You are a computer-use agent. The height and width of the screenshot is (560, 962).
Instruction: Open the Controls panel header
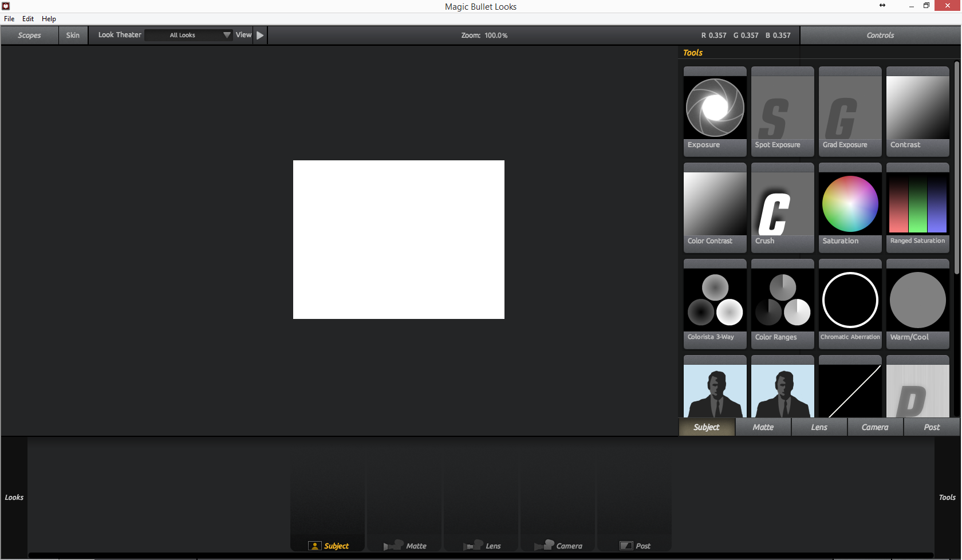click(x=880, y=36)
